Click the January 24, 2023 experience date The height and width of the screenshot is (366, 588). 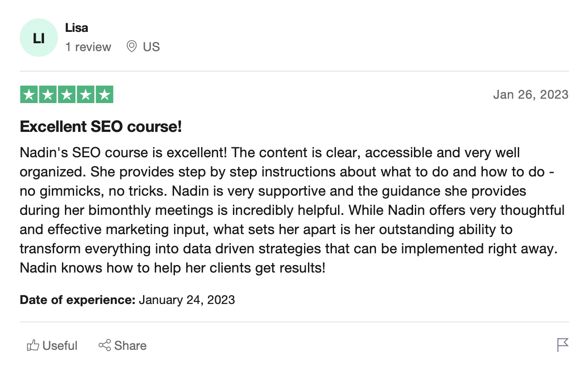(187, 300)
